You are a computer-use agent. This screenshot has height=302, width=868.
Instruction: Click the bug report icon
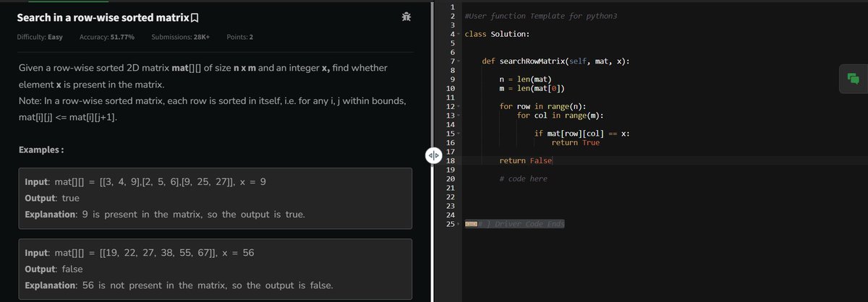407,17
